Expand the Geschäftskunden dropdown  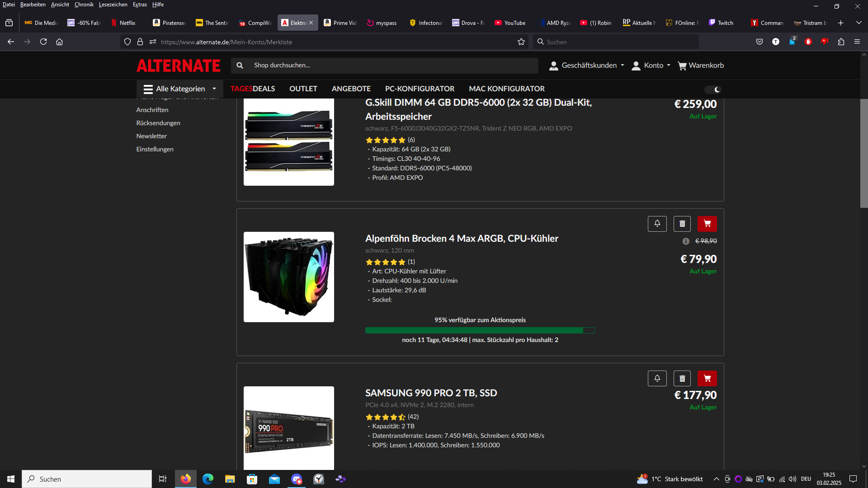coord(587,66)
